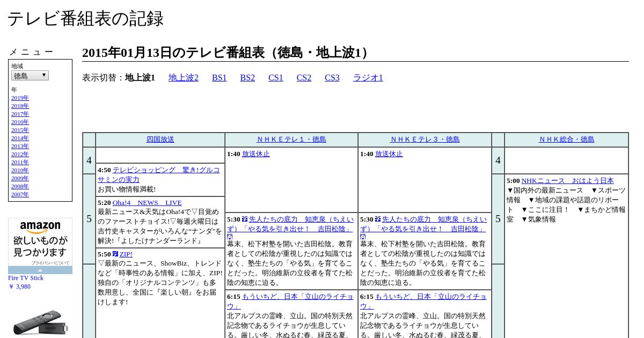Select year 2013年 in menu

[x=20, y=146]
